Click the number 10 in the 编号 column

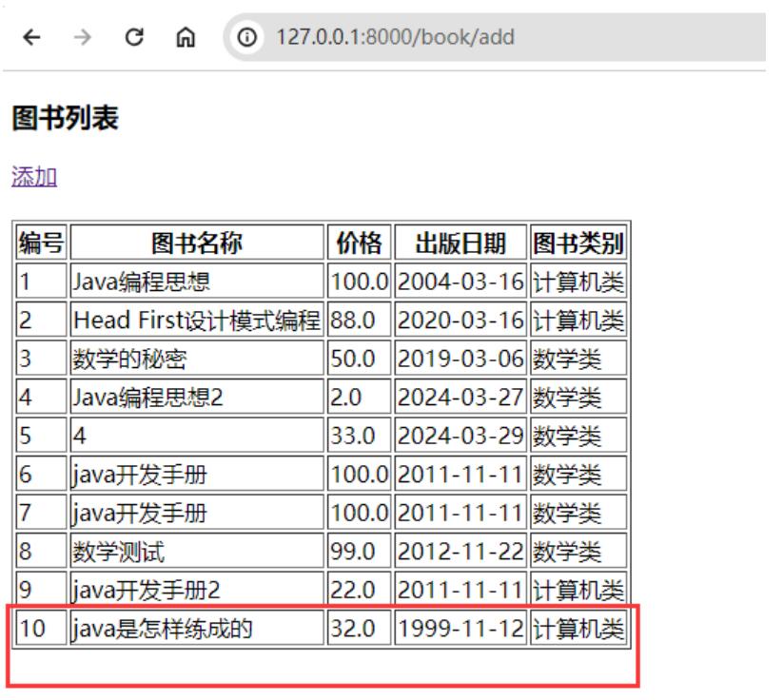(32, 629)
